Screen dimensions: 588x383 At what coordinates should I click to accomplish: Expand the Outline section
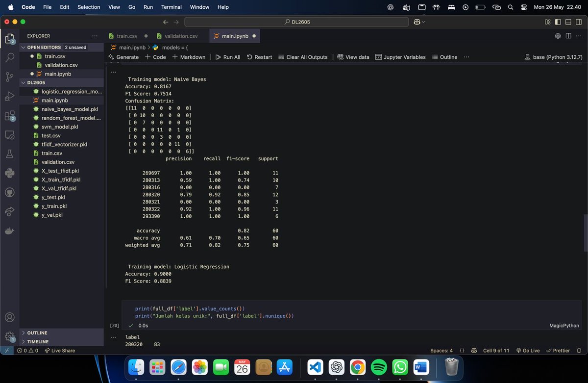pyautogui.click(x=61, y=333)
